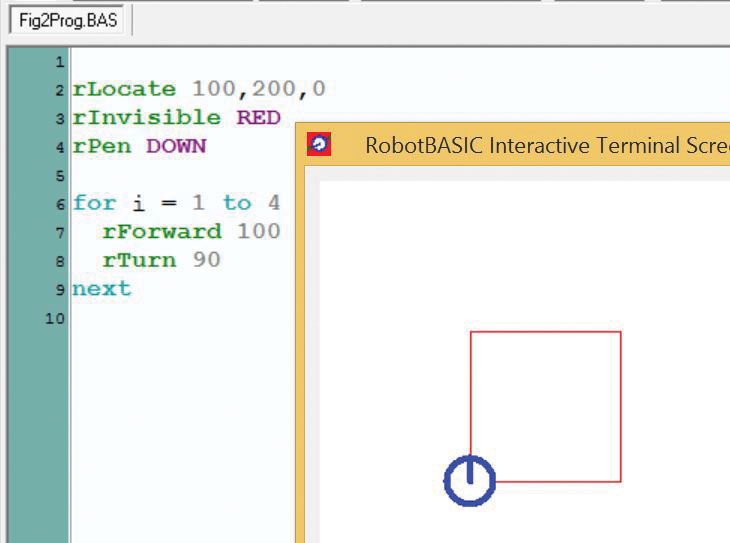Click the rLocate keyword on line 2

tap(124, 89)
